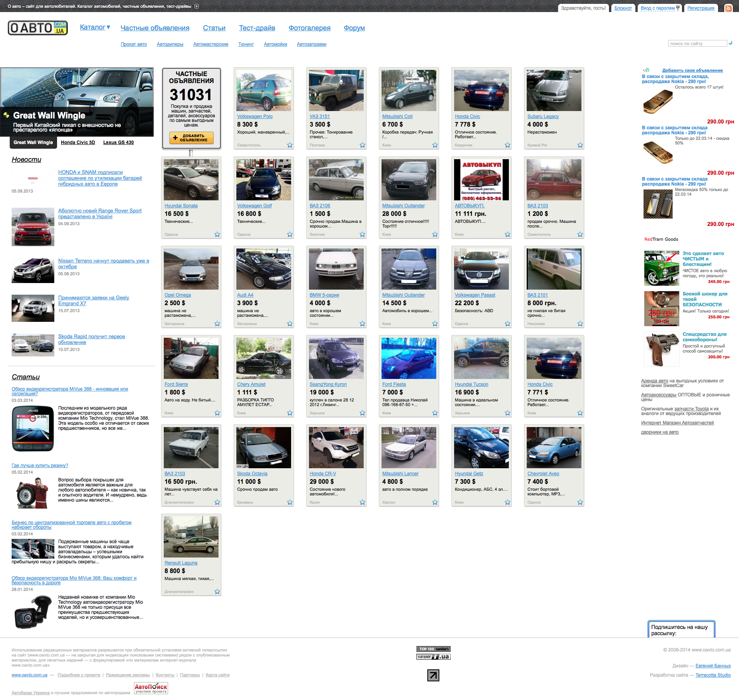Screen dimensions: 739x700
Task: Open the Блокнот link
Action: (x=623, y=8)
